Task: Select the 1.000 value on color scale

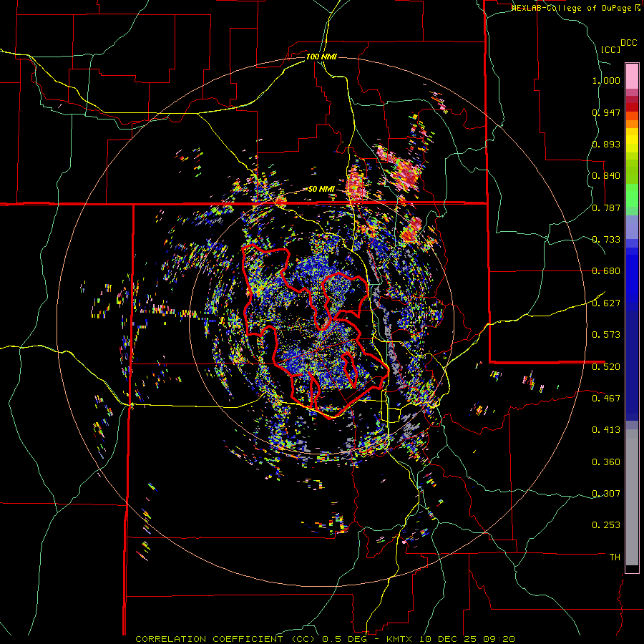Action: click(x=606, y=80)
